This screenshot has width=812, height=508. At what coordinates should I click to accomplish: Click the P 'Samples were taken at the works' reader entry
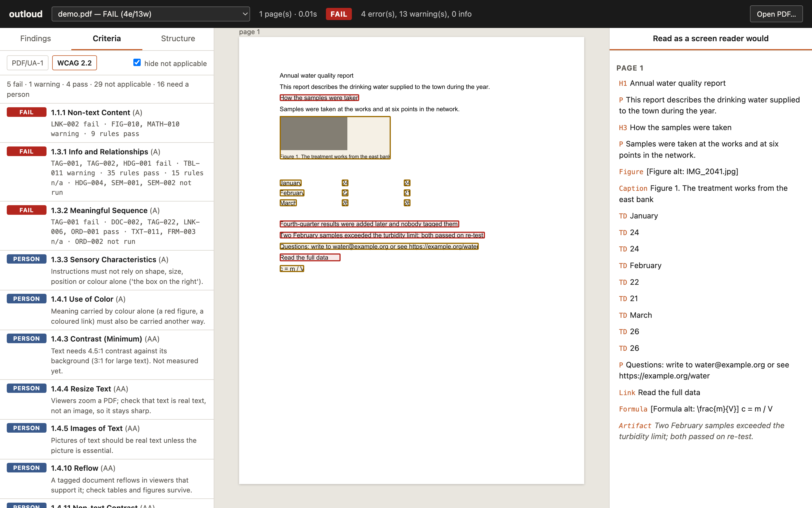point(699,150)
